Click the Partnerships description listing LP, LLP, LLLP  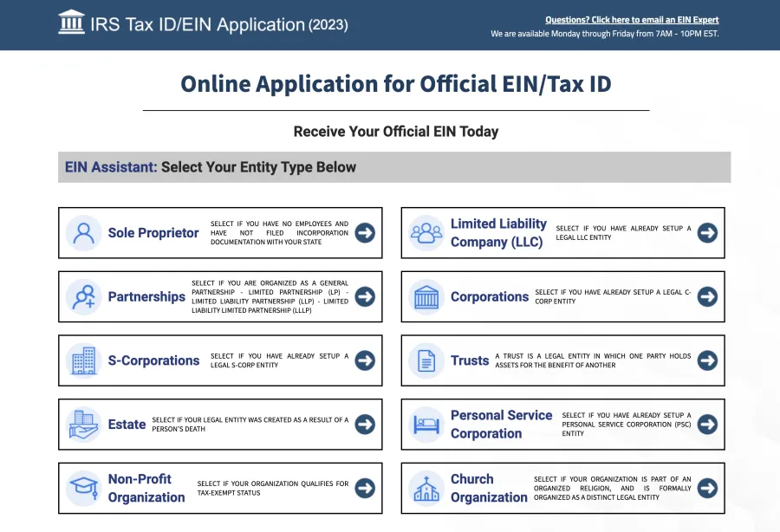point(270,297)
